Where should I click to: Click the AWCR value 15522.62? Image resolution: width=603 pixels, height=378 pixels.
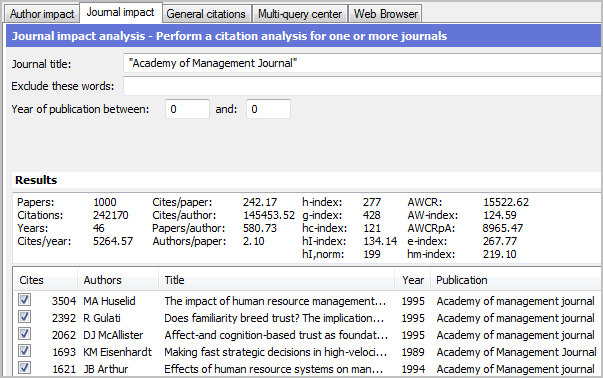click(506, 202)
